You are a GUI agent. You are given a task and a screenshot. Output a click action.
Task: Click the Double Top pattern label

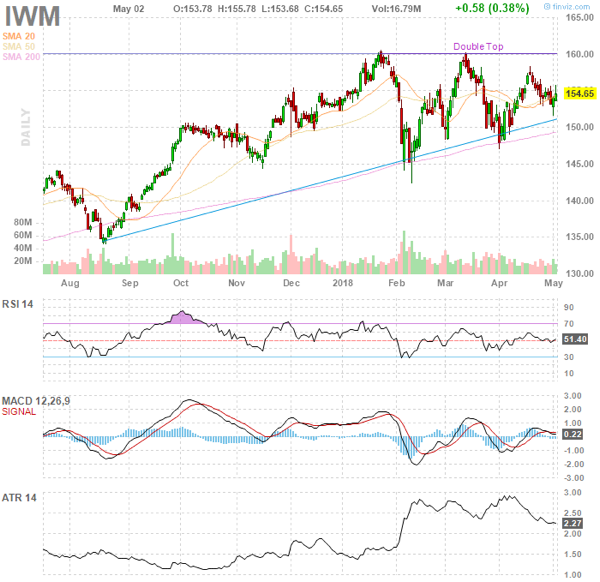476,46
